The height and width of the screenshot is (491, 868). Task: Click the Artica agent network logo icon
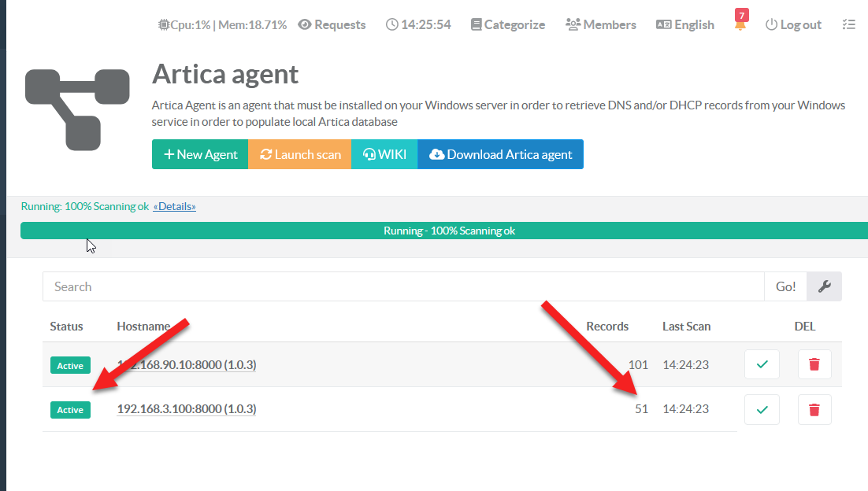[x=77, y=108]
